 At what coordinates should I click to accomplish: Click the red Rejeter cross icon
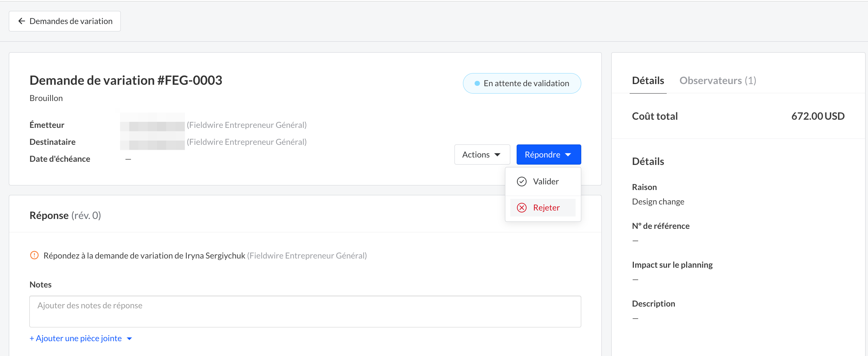(x=522, y=208)
